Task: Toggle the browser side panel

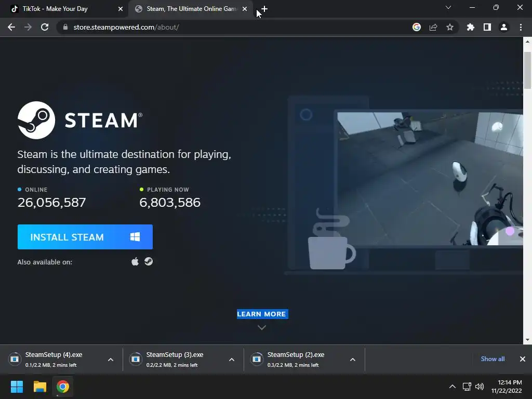Action: pos(487,27)
